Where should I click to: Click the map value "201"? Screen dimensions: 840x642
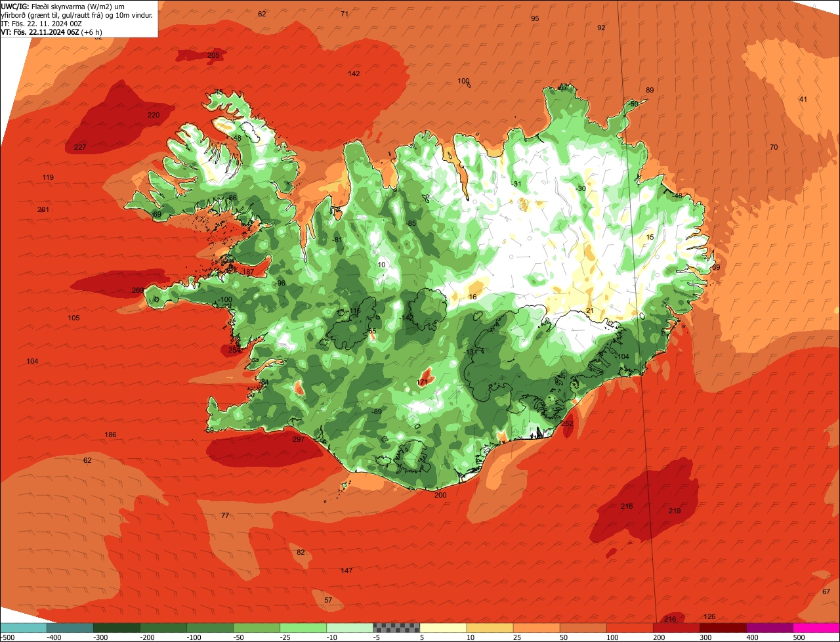pyautogui.click(x=43, y=209)
